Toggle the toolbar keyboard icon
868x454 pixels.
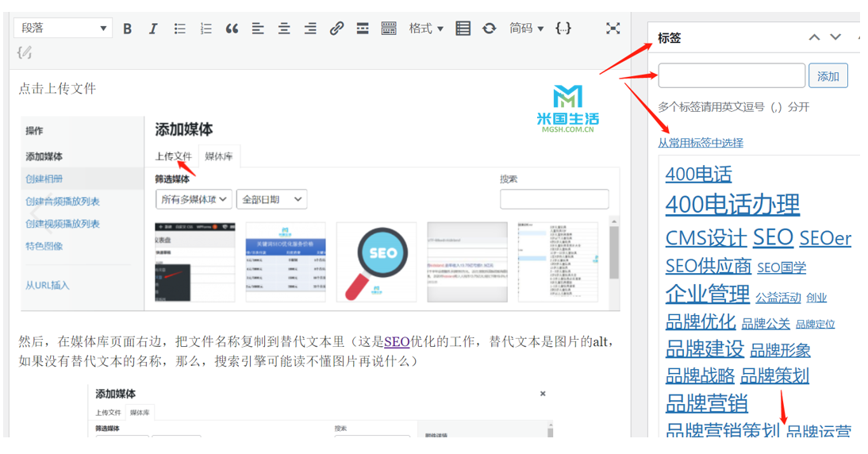point(389,29)
